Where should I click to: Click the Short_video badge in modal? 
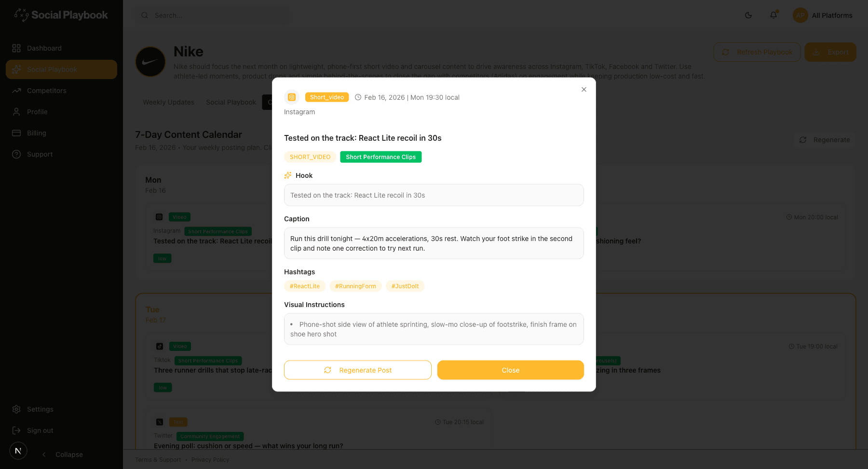327,97
